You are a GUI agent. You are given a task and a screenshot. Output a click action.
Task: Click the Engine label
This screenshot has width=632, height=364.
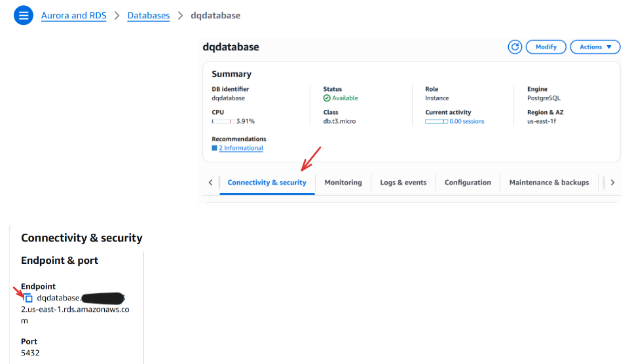click(x=537, y=89)
